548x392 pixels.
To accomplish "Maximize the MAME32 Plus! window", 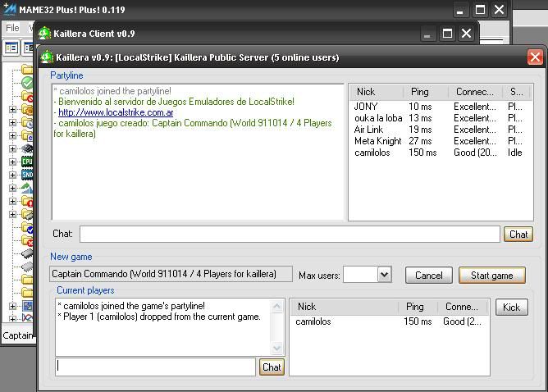I will tap(480, 10).
